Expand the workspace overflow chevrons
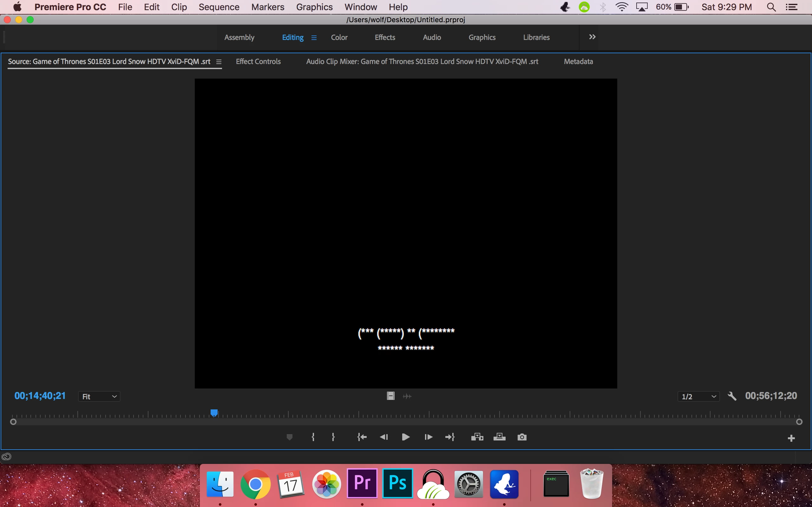 tap(592, 37)
